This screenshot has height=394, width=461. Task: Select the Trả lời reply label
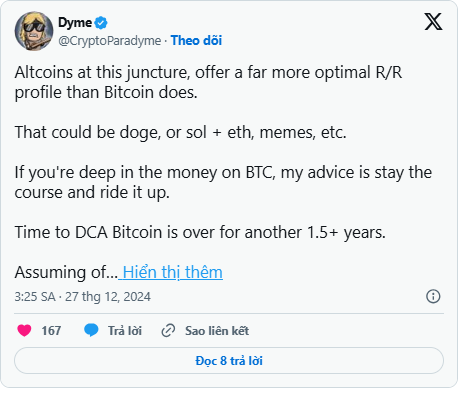point(125,331)
